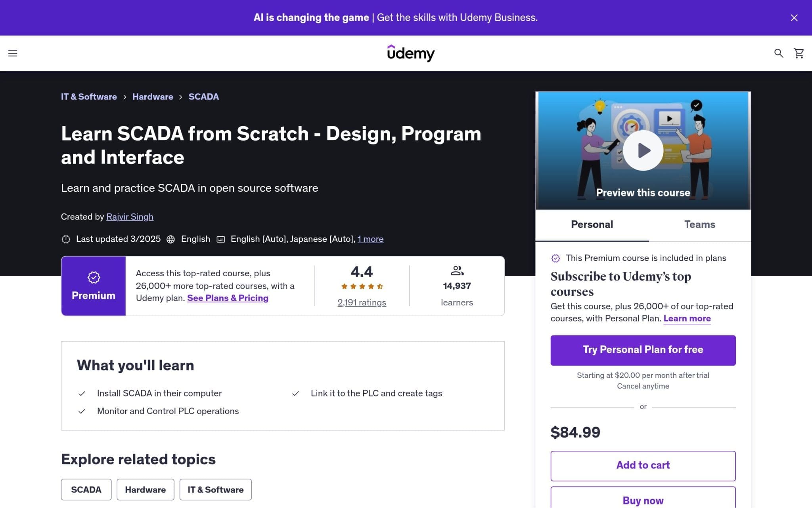Screen dimensions: 812x508
Task: Click the 14,937 learners count
Action: coord(457,286)
